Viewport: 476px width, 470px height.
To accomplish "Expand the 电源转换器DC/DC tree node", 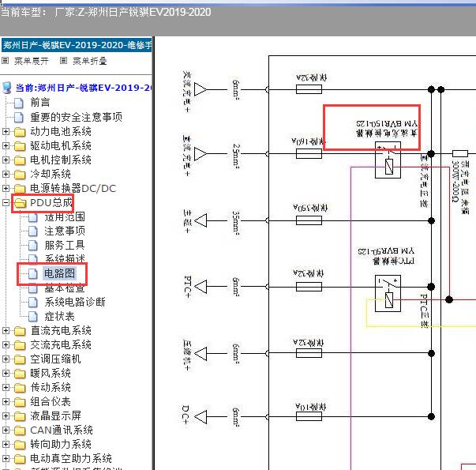I will (x=6, y=188).
